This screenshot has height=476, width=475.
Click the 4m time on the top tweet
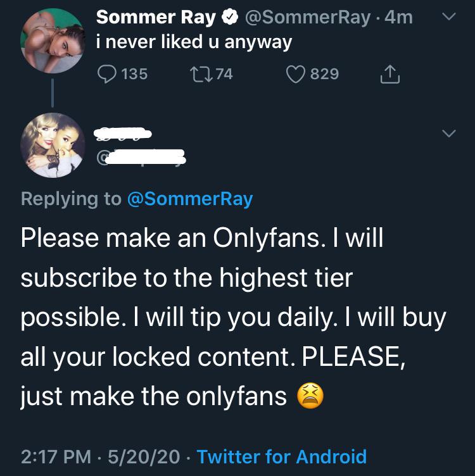coord(398,18)
